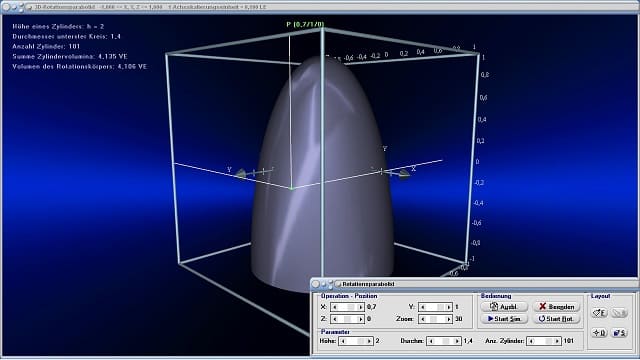Increase Y position with right arrow

(x=449, y=307)
